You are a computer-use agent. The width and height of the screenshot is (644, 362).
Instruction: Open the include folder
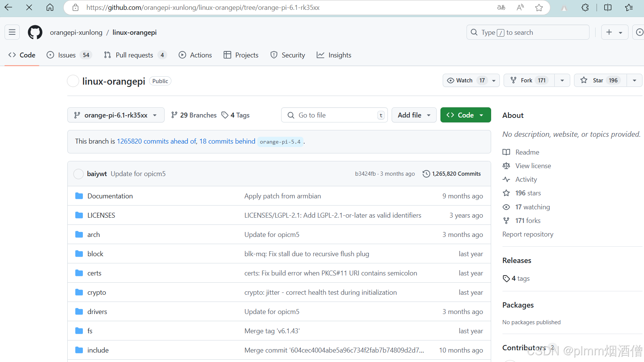coord(98,350)
